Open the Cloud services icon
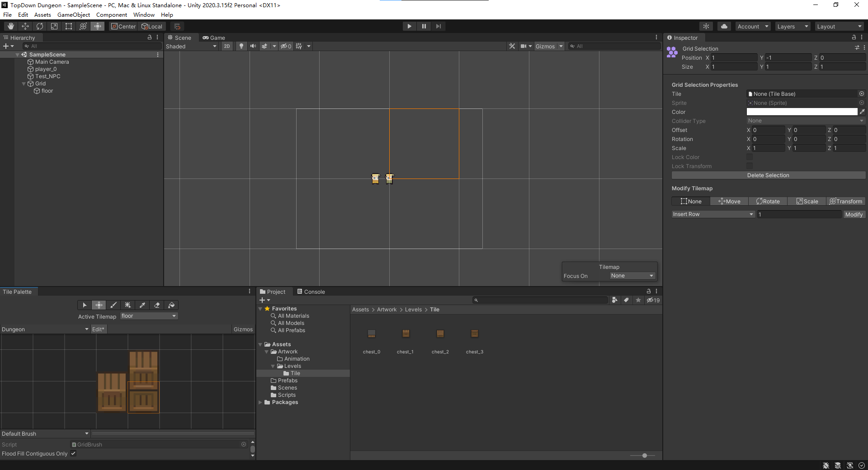Image resolution: width=868 pixels, height=470 pixels. point(724,26)
